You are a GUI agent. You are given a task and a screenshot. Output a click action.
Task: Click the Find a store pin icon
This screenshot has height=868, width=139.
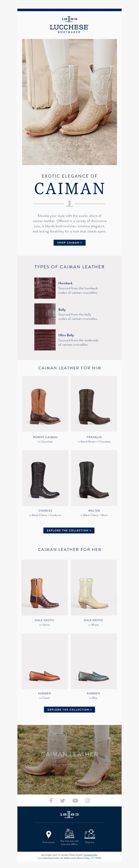coord(49,834)
